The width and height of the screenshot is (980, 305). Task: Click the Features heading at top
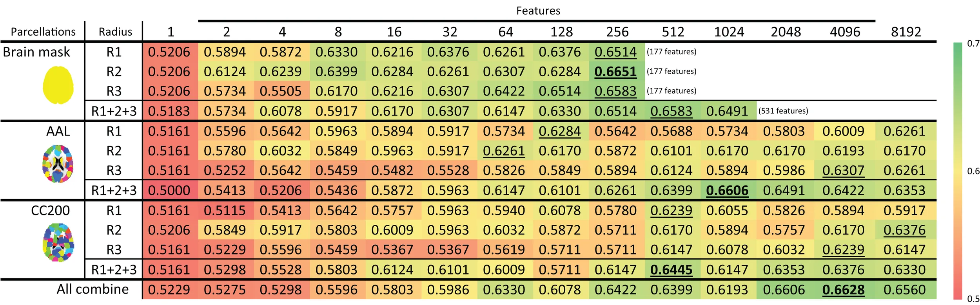pyautogui.click(x=538, y=11)
